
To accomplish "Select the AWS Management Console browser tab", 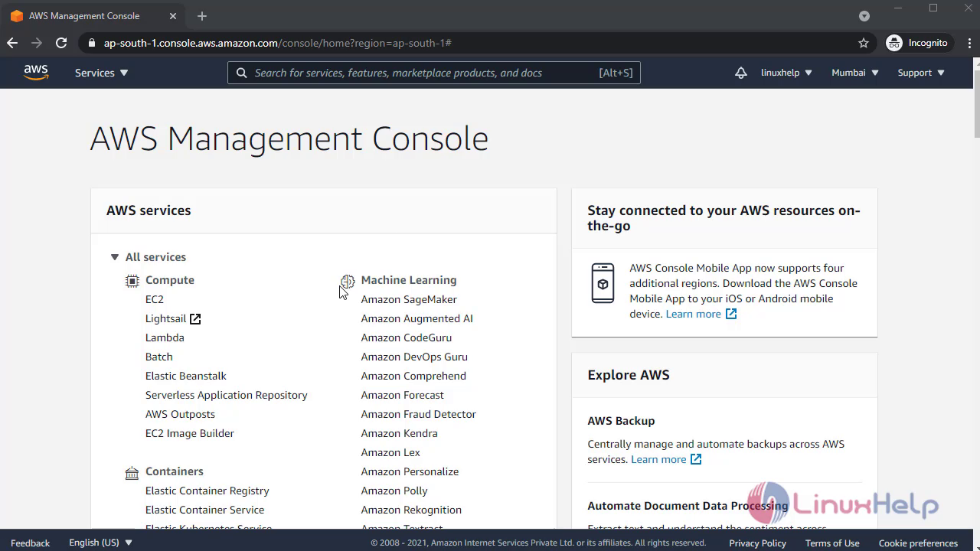I will [x=92, y=16].
